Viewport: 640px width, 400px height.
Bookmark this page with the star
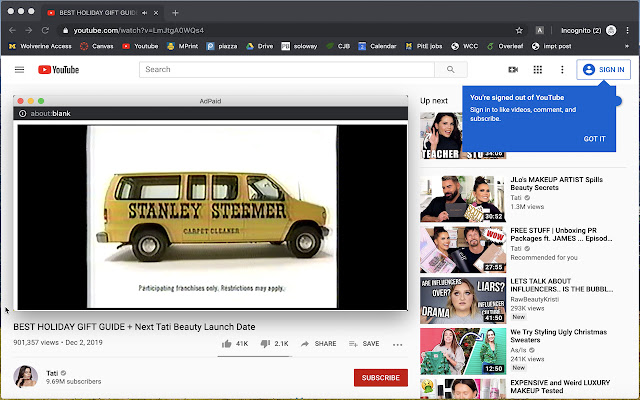pos(519,30)
